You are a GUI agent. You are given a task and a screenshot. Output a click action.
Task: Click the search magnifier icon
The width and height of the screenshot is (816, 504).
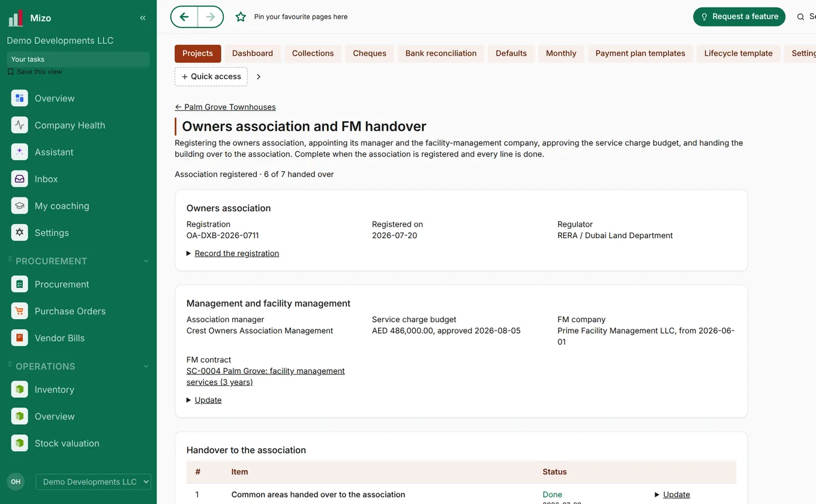coord(800,17)
